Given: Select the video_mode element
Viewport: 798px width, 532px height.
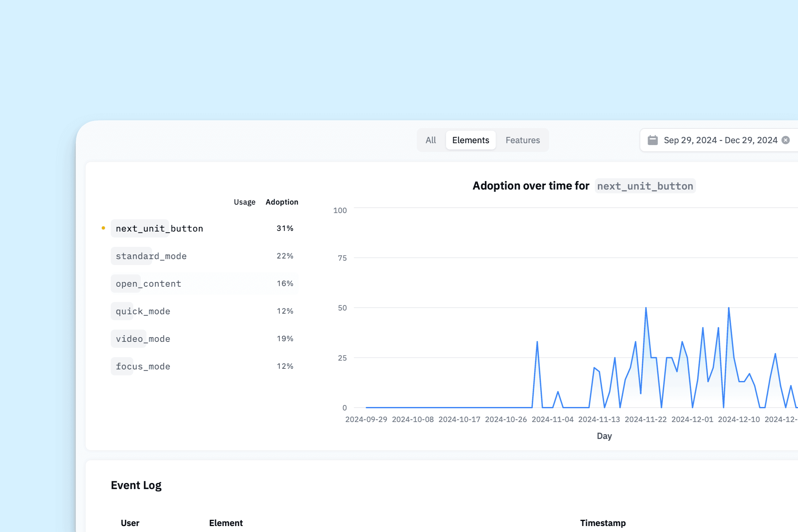Looking at the screenshot, I should point(143,339).
